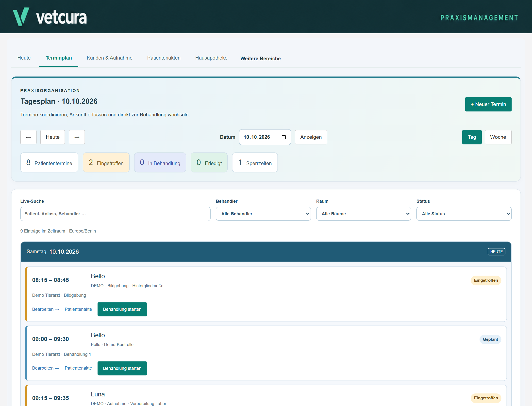Open Patientenakte for 09:00 Bello appointment

78,368
